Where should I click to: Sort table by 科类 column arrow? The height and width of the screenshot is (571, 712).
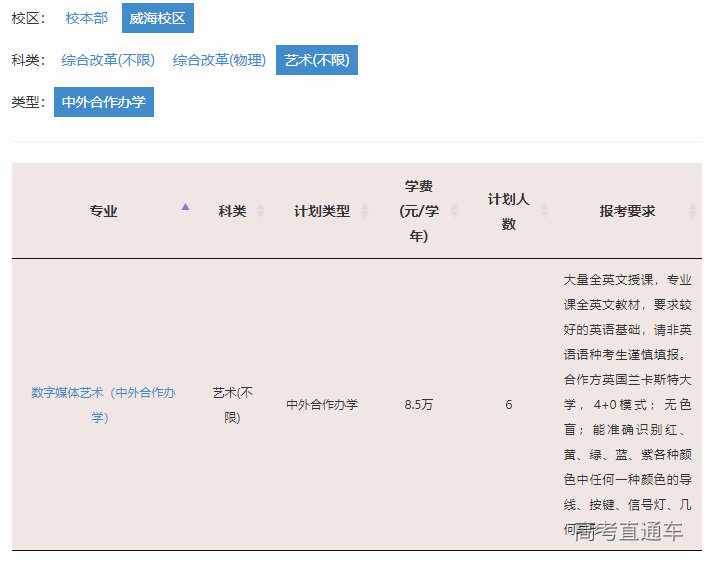[261, 210]
